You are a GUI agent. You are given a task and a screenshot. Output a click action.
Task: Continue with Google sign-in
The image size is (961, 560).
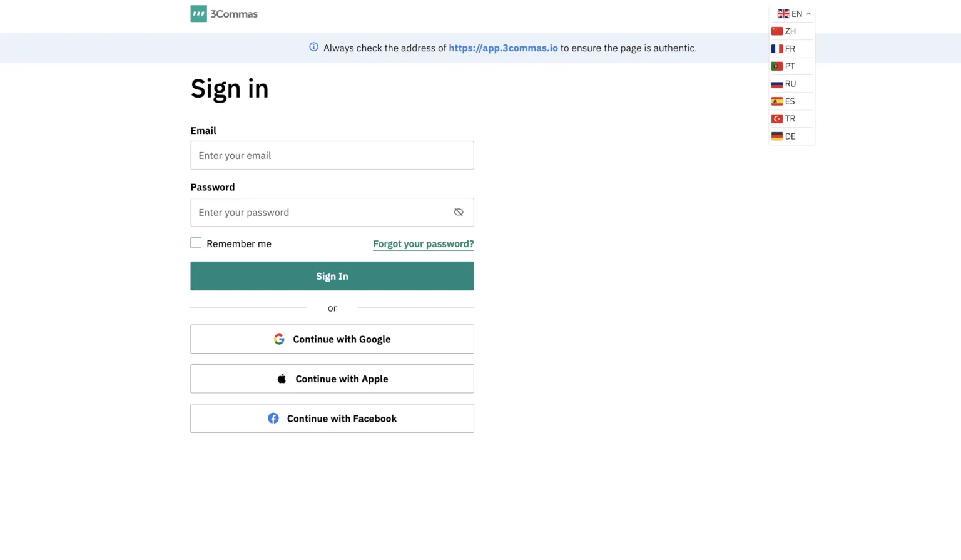pos(332,339)
